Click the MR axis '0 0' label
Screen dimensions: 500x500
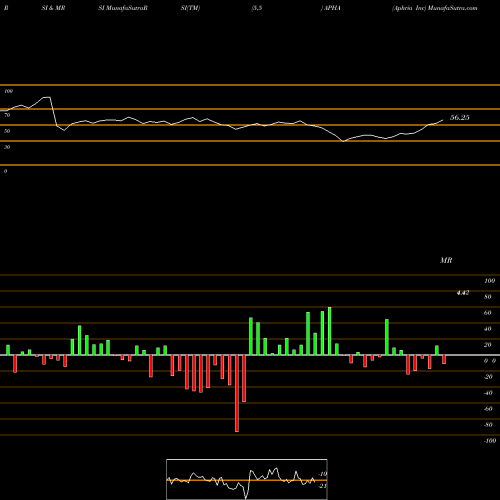point(490,361)
